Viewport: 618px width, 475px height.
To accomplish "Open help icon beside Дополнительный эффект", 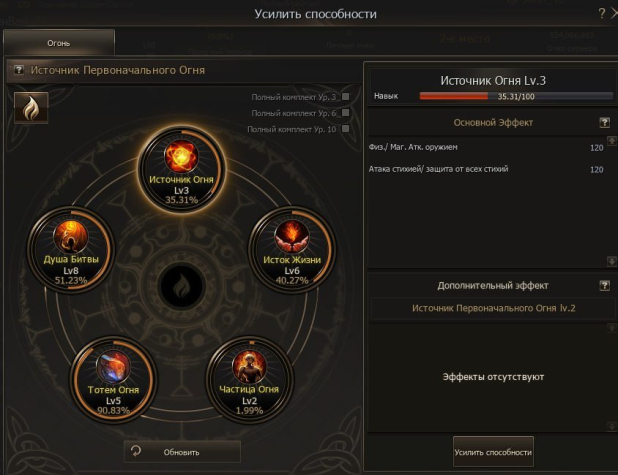I will coord(605,285).
